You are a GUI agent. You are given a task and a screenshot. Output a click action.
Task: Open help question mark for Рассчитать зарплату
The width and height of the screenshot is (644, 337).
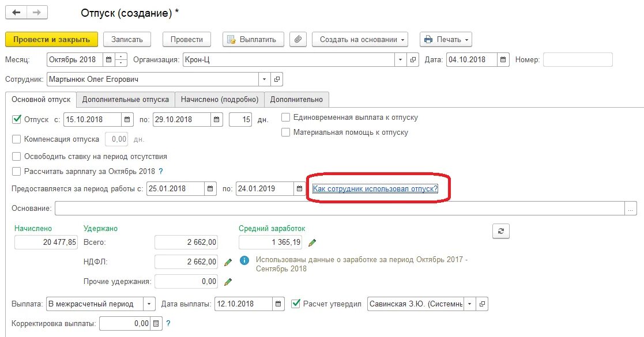pos(161,171)
